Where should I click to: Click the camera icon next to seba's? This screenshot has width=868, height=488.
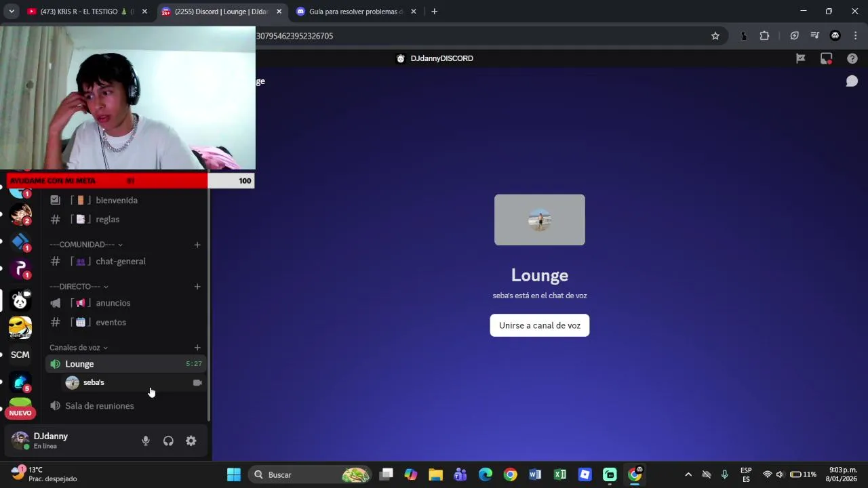click(197, 383)
